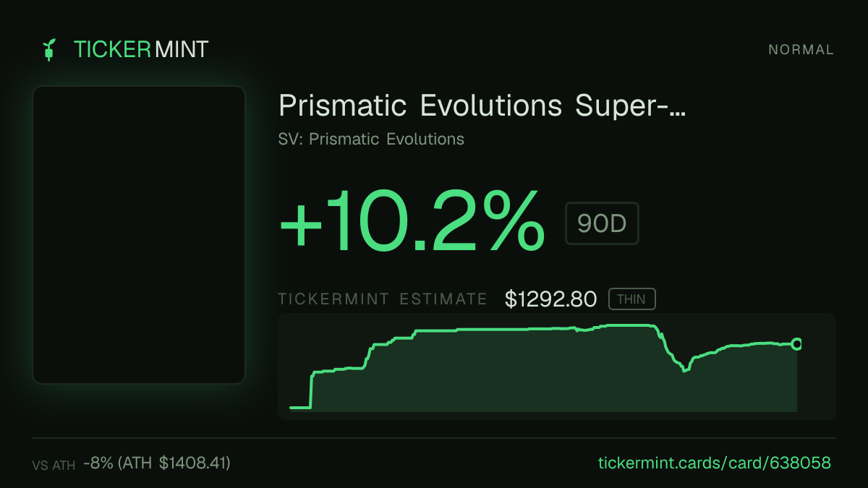Select the $1292.80 estimate value
This screenshot has height=488, width=868.
coord(551,299)
